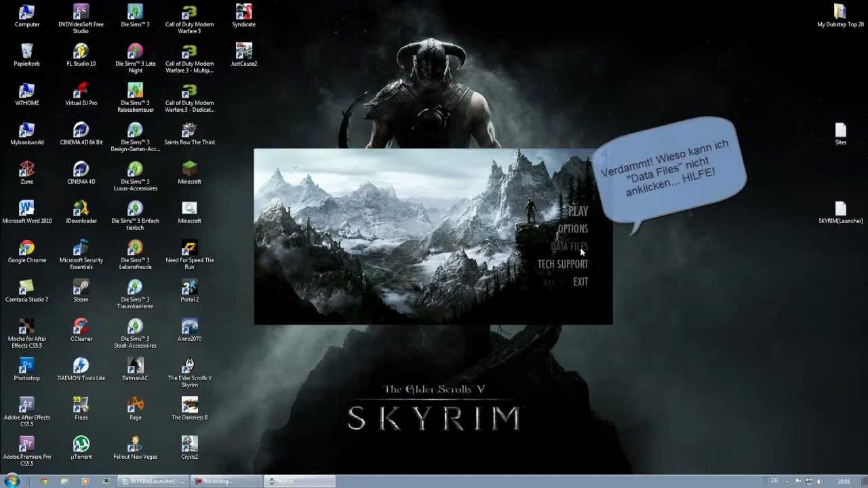
Task: Select Adobe After Effects CS5.5 icon
Action: tap(27, 412)
